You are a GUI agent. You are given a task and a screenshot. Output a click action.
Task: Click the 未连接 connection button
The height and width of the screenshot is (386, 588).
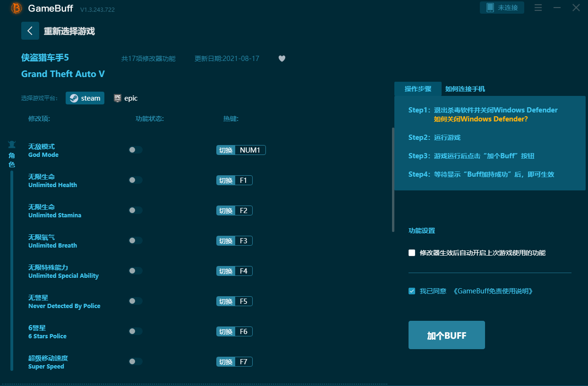click(x=502, y=8)
